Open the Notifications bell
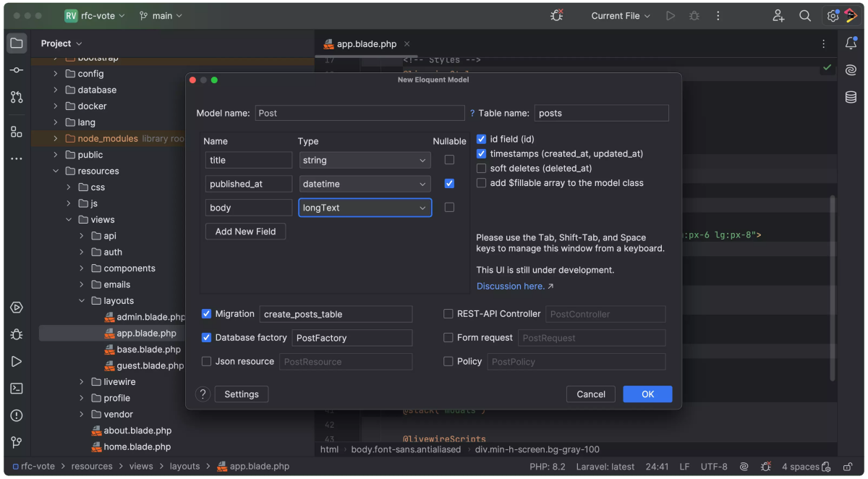This screenshot has width=868, height=479. (851, 43)
